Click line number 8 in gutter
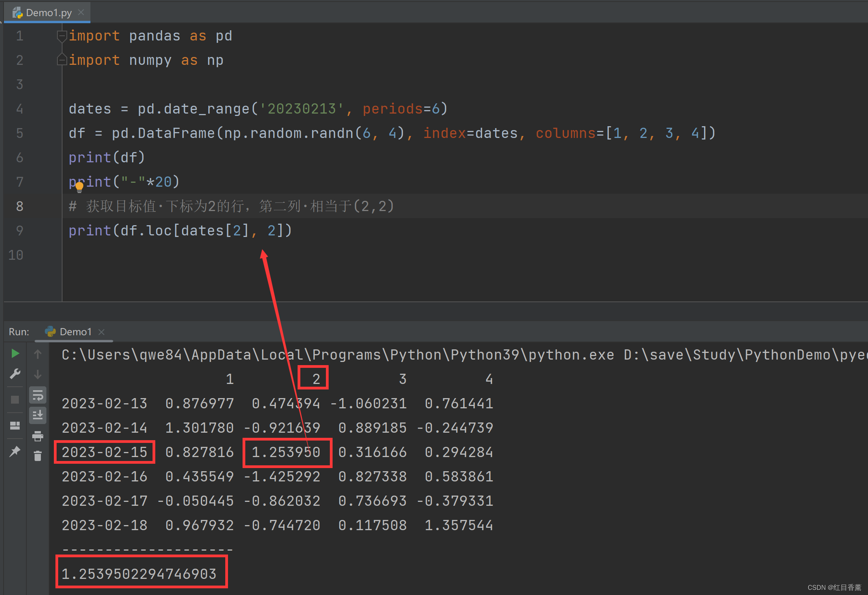Image resolution: width=868 pixels, height=595 pixels. pos(20,206)
